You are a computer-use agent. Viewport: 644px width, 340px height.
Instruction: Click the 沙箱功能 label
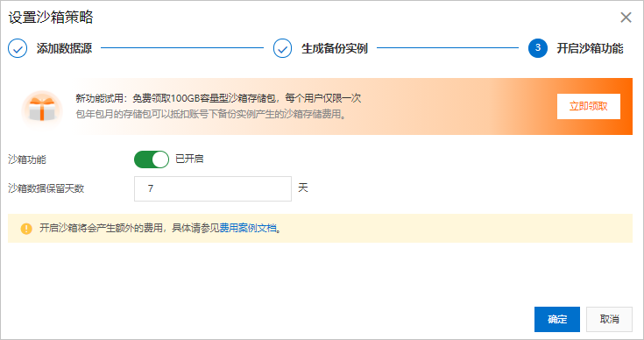tap(27, 159)
